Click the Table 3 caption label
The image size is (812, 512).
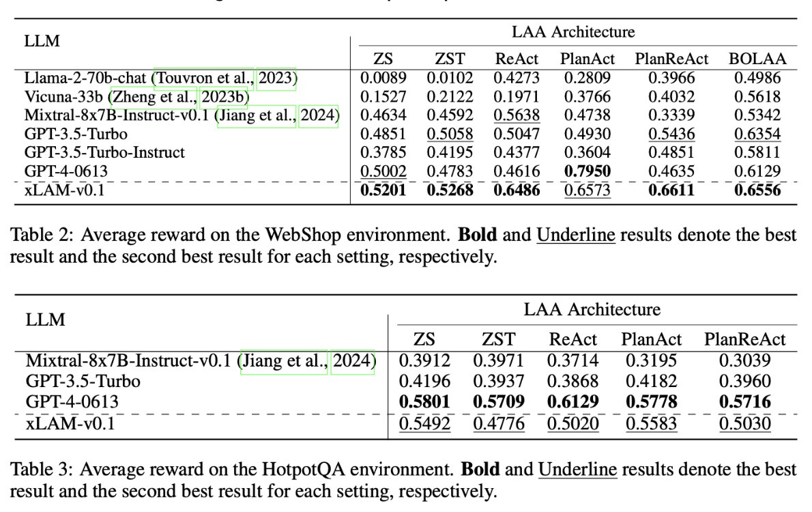coord(42,470)
